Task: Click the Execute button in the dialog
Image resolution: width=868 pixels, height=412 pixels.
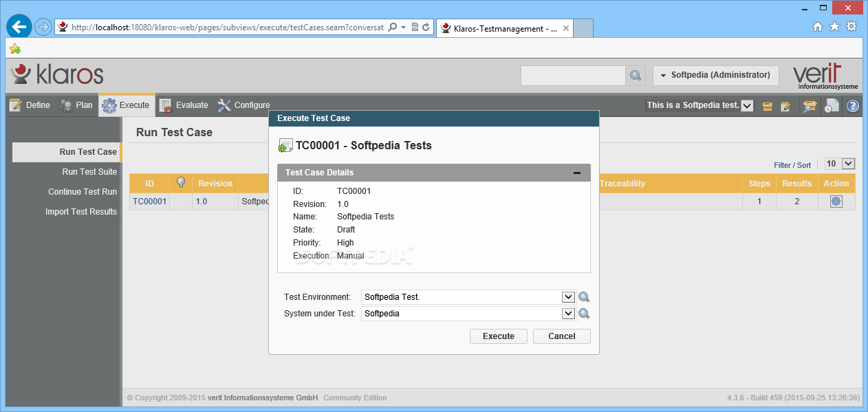Action: pos(499,336)
